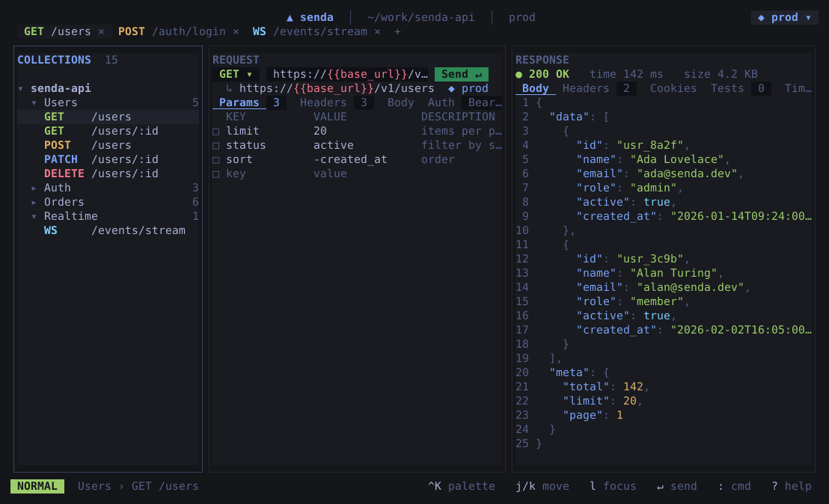Click the status value active

[333, 145]
